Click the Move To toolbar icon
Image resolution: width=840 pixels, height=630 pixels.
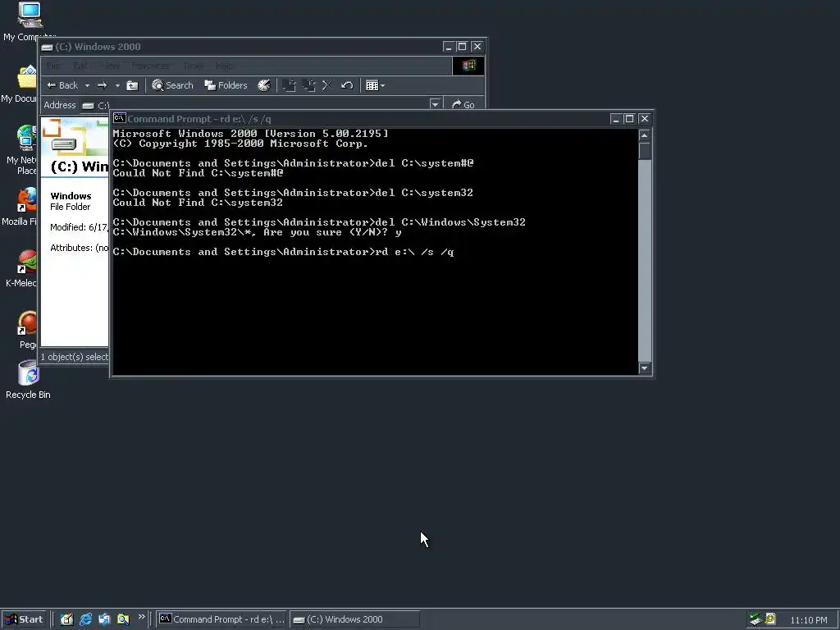tap(290, 85)
